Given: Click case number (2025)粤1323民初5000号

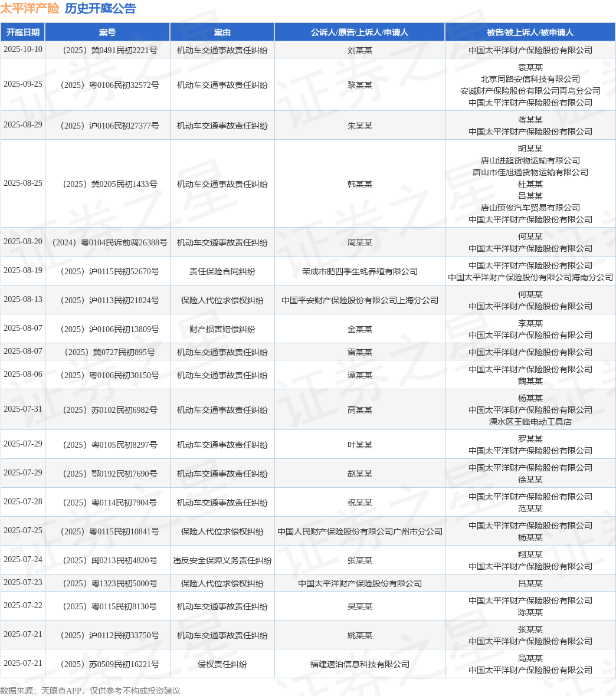Looking at the screenshot, I should tap(110, 583).
